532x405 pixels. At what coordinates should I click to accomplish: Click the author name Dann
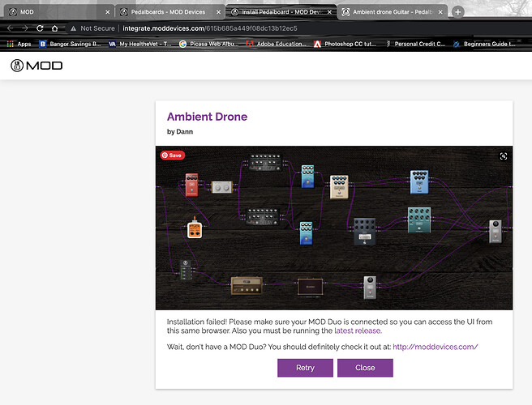point(185,131)
